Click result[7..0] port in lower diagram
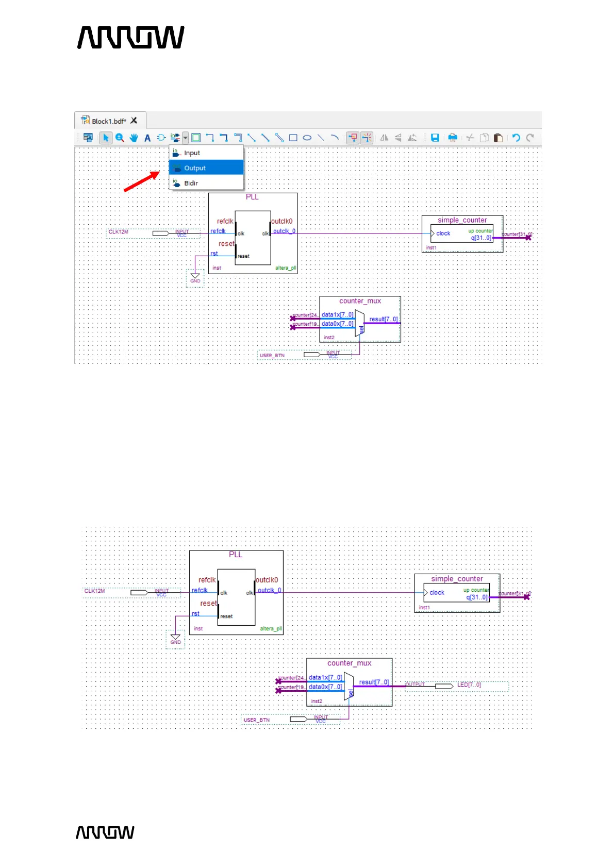Screen dimensions: 614x868 tap(374, 682)
